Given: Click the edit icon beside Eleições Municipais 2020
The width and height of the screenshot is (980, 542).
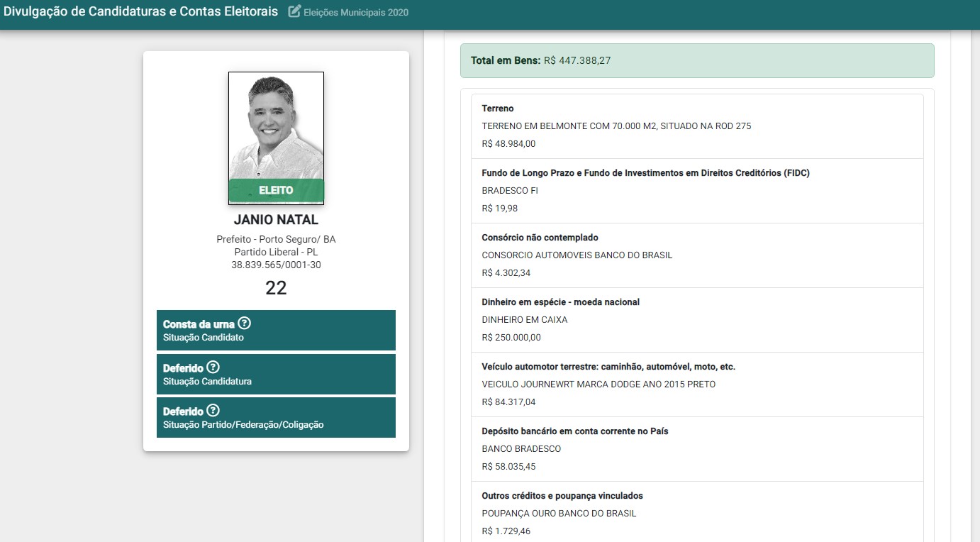Looking at the screenshot, I should [293, 11].
